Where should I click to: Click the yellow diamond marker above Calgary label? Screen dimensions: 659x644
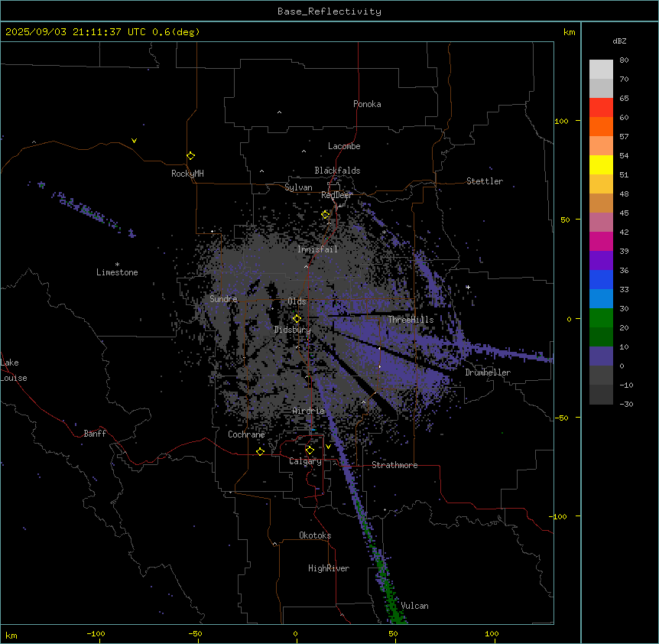[310, 450]
